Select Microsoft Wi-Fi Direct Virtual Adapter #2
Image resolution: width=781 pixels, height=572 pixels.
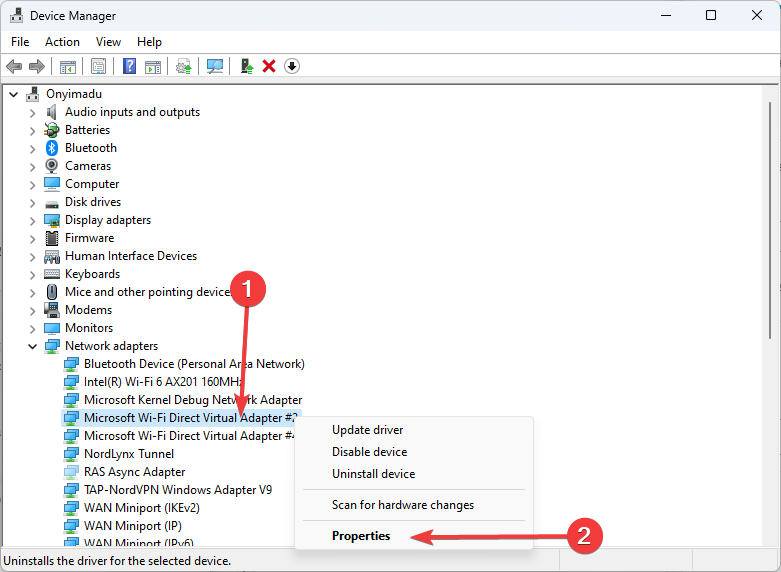tap(190, 418)
